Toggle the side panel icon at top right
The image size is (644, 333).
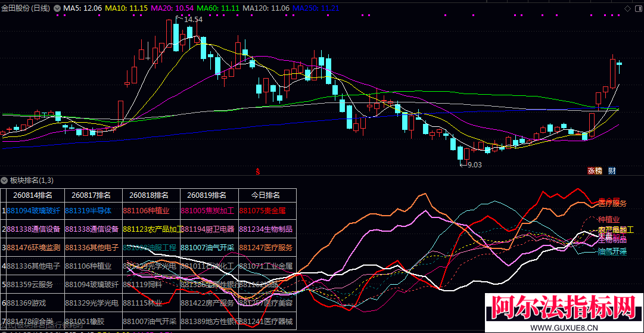(x=638, y=8)
